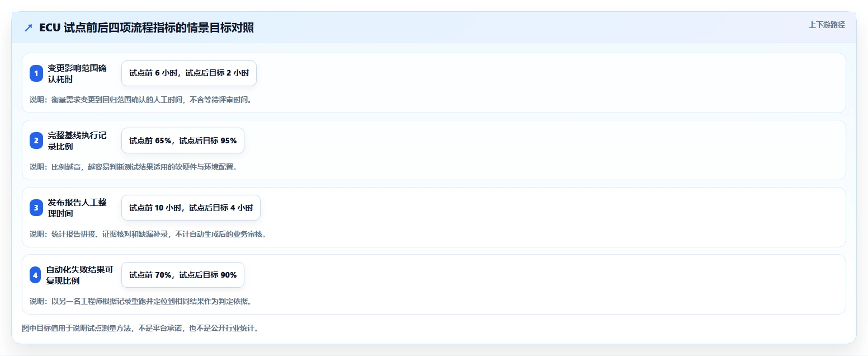Image resolution: width=868 pixels, height=356 pixels.
Task: Click the note about 软硬件与环境配置
Action: 133,167
